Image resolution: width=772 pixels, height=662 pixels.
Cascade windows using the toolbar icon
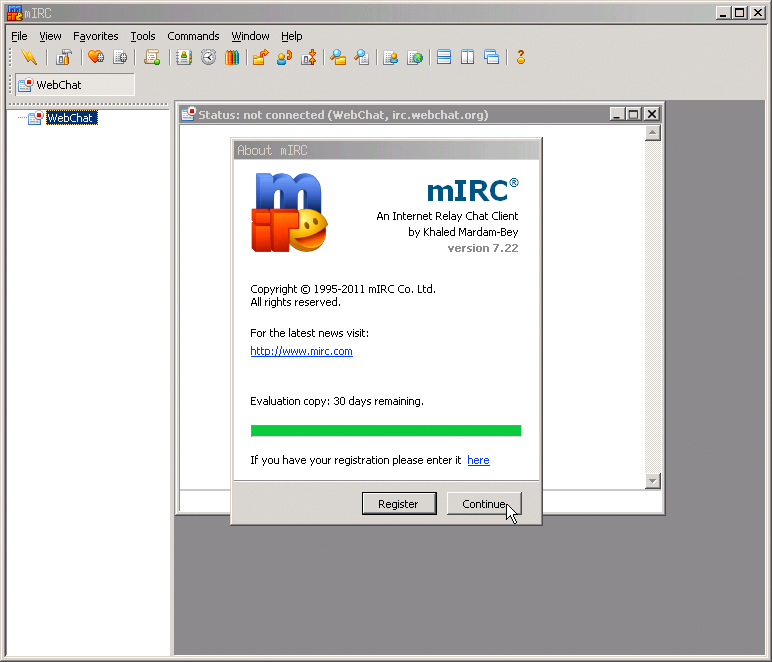pyautogui.click(x=492, y=58)
